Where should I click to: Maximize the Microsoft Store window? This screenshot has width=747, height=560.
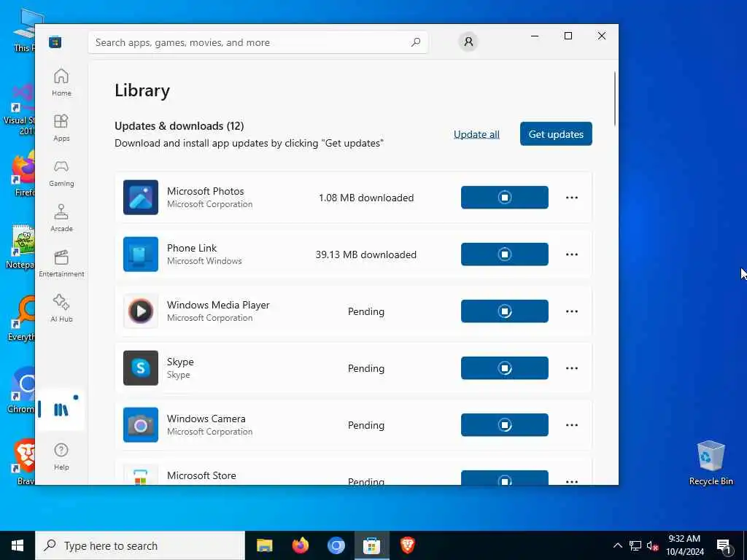(x=568, y=36)
